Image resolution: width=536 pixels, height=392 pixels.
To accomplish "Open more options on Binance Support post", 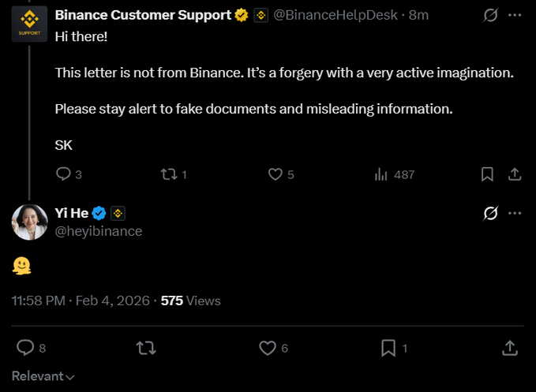I will tap(515, 15).
